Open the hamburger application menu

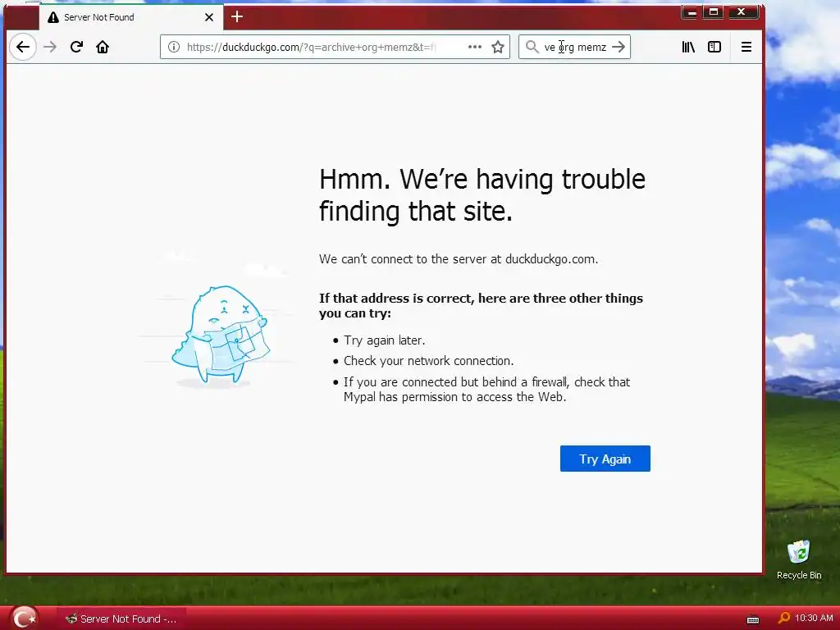746,47
